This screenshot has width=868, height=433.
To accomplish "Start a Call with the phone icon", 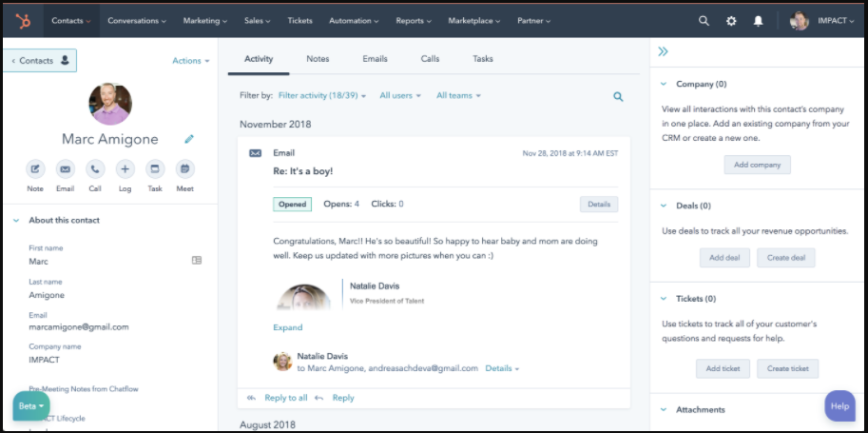I will pyautogui.click(x=95, y=169).
